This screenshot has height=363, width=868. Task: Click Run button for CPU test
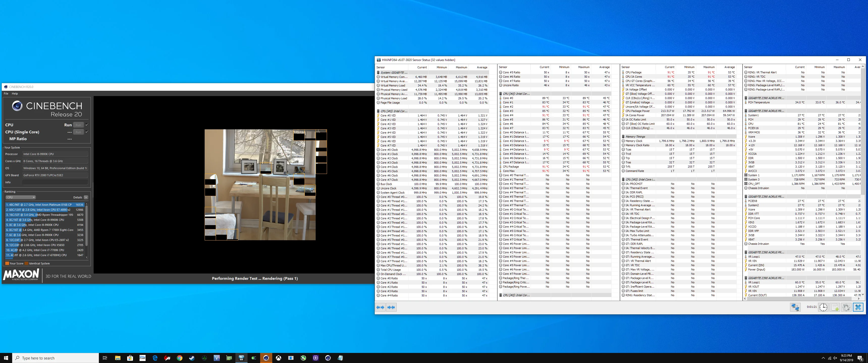tap(78, 125)
